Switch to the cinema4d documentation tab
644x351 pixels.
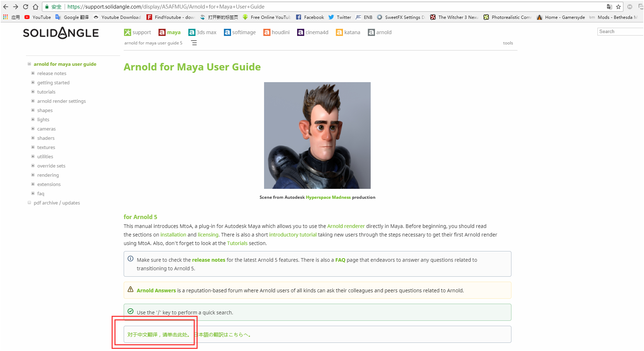click(313, 32)
